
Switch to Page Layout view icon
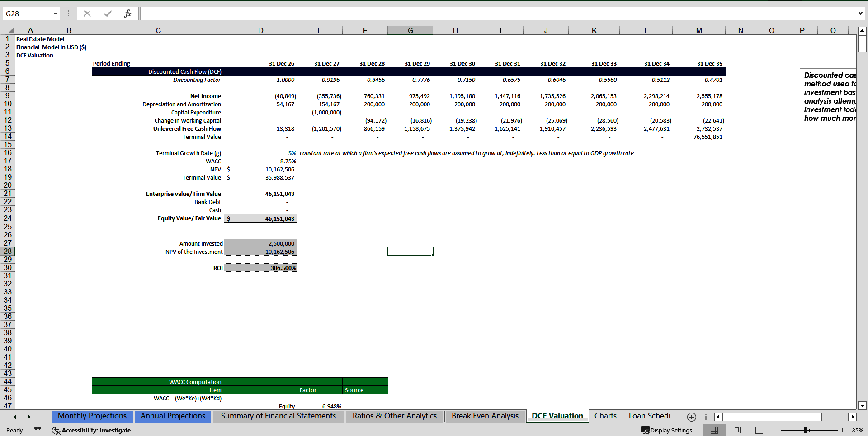click(x=736, y=430)
